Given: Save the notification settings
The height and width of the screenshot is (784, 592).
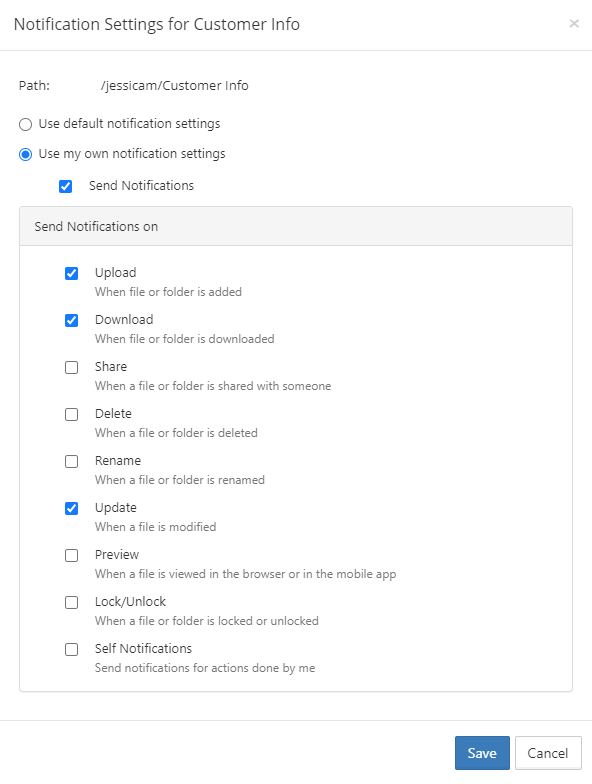Looking at the screenshot, I should point(482,752).
